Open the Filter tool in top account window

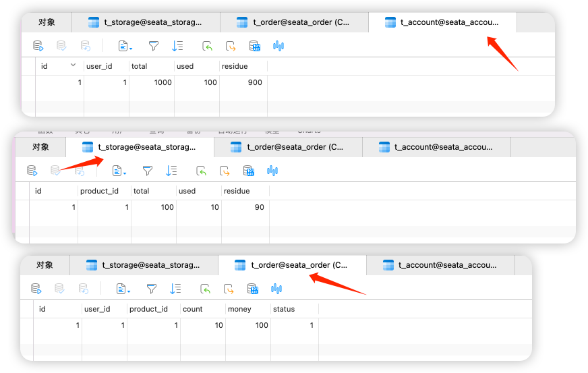tap(153, 46)
